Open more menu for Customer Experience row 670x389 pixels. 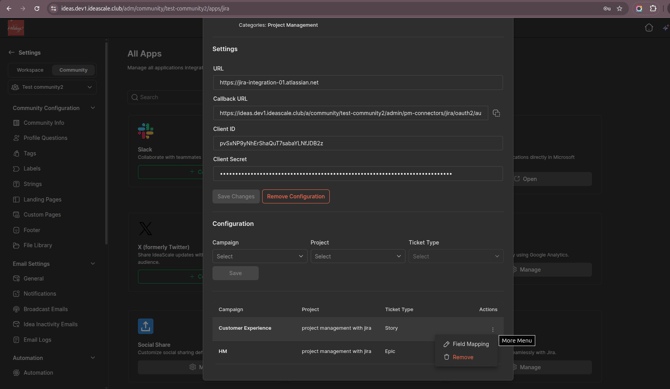[493, 329]
